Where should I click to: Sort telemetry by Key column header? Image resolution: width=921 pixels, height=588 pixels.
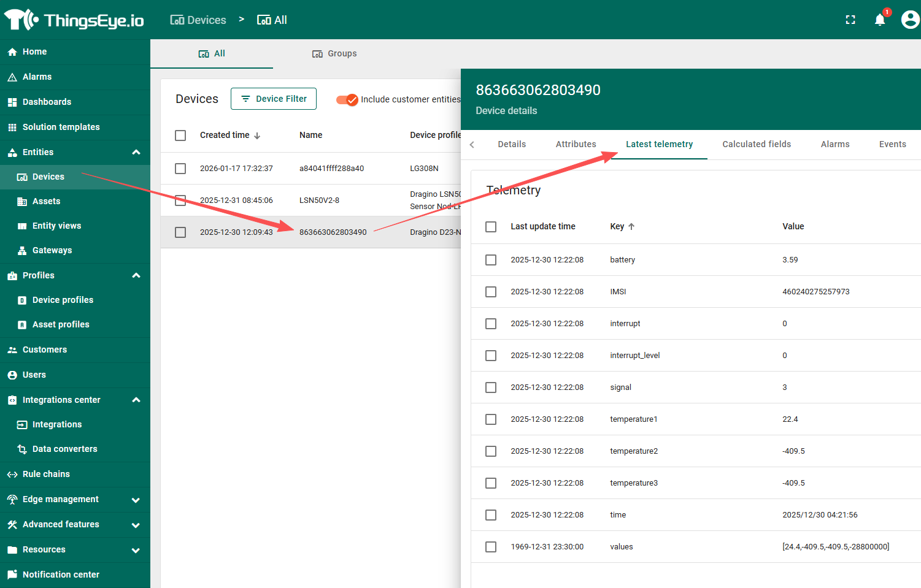[617, 227]
